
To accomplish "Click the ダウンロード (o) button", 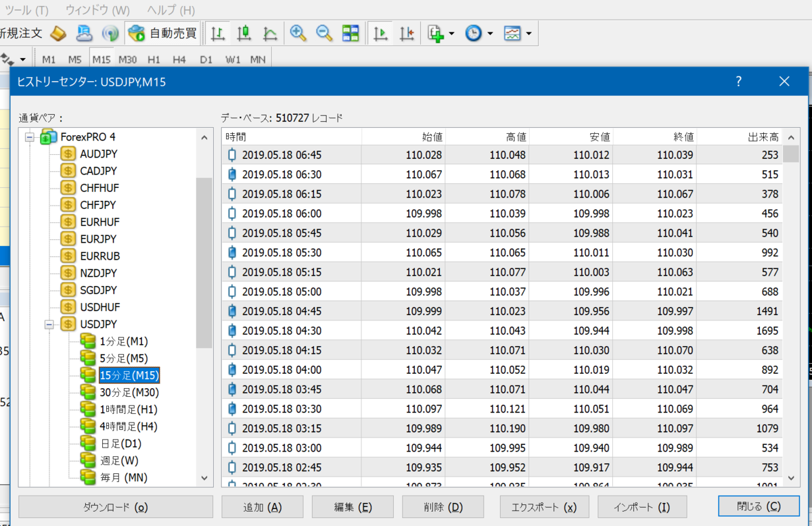I will 115,507.
